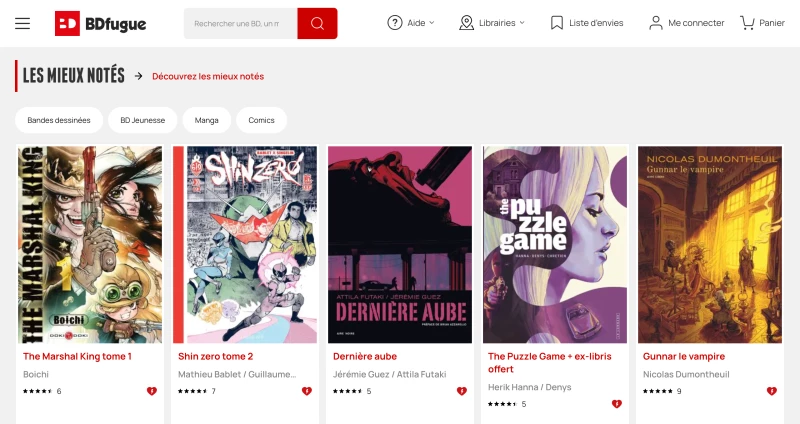800x424 pixels.
Task: Open Shin Zero cover image
Action: point(245,244)
